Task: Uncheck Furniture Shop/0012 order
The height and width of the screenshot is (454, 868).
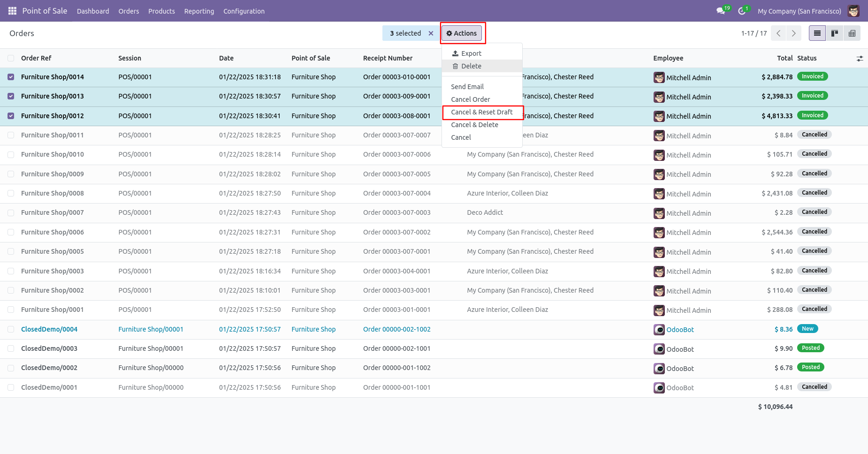Action: click(x=11, y=116)
